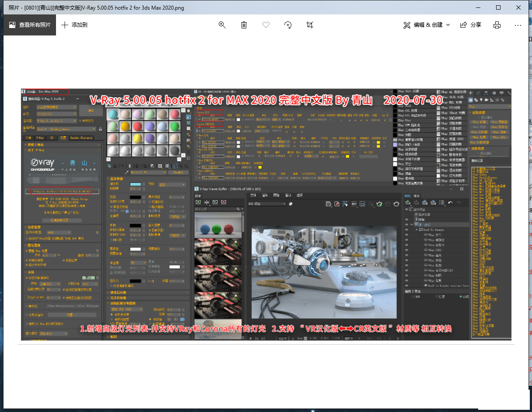Viewport: 532px width, 412px height.
Task: Click the material eyedropper pick icon
Action: point(126,172)
